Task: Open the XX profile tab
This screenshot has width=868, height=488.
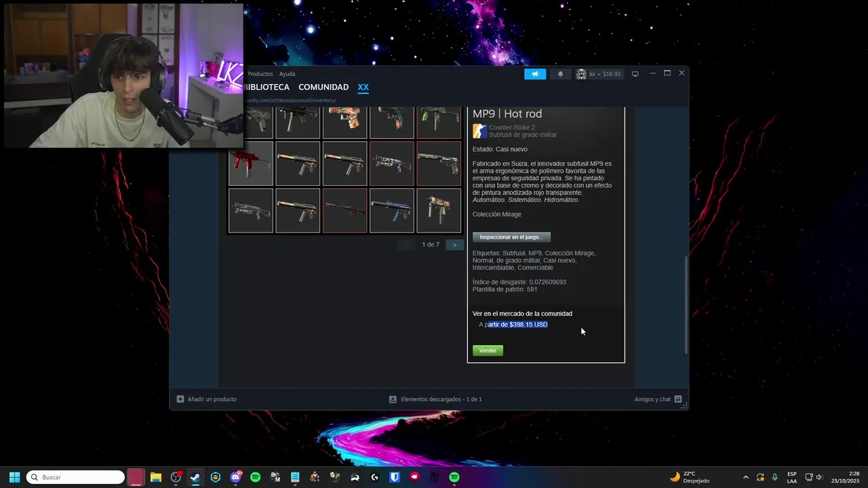Action: [363, 87]
